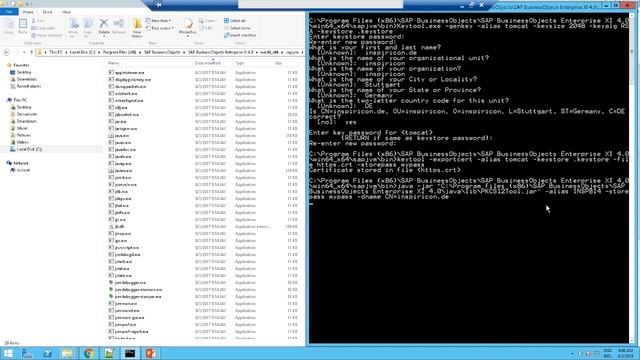Screen dimensions: 640x360
Task: Click 'win64_x64' breadcrumb in address bar
Action: [269, 52]
